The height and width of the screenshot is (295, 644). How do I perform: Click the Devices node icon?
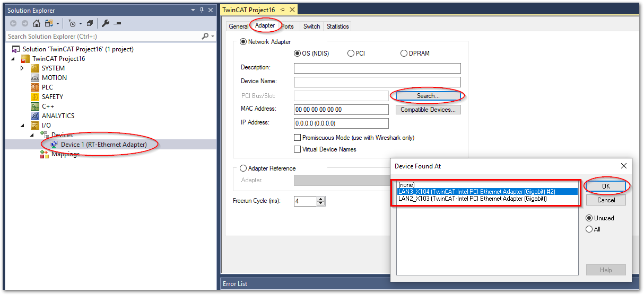pyautogui.click(x=45, y=135)
